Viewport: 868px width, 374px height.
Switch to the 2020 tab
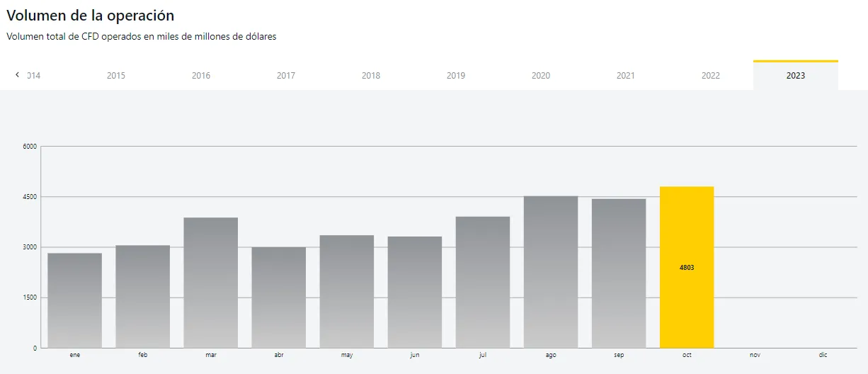point(541,76)
